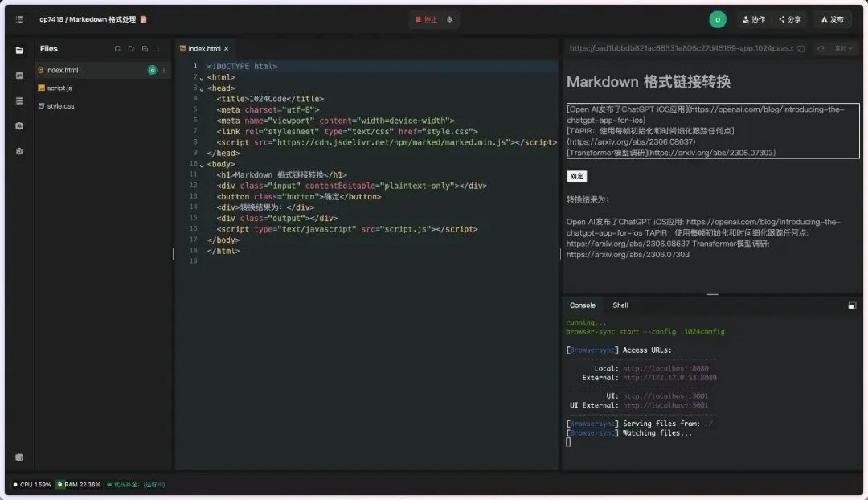Click the converted result output text
The height and width of the screenshot is (500, 868).
704,238
